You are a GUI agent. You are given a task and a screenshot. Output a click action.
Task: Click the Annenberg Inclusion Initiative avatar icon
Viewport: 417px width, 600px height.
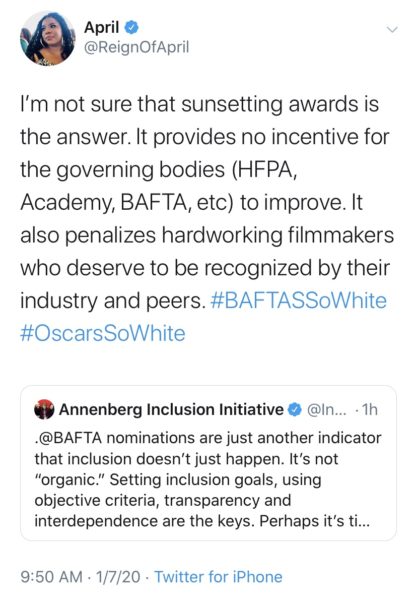point(44,409)
